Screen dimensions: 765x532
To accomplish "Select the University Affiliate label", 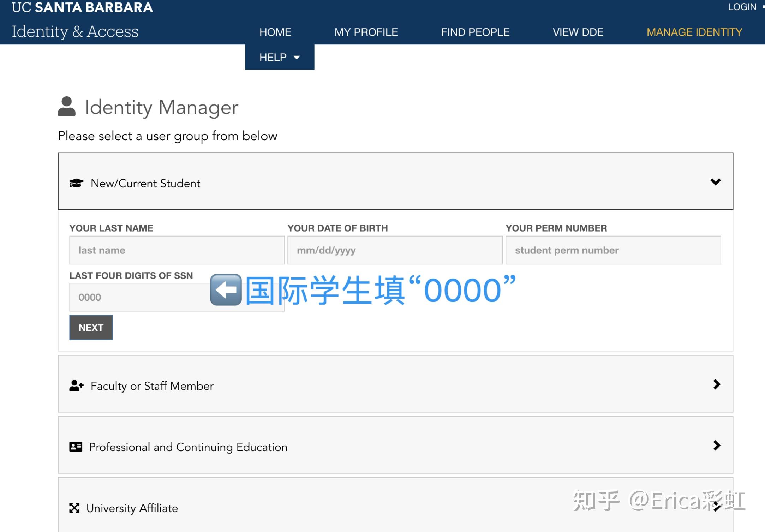I will [132, 508].
